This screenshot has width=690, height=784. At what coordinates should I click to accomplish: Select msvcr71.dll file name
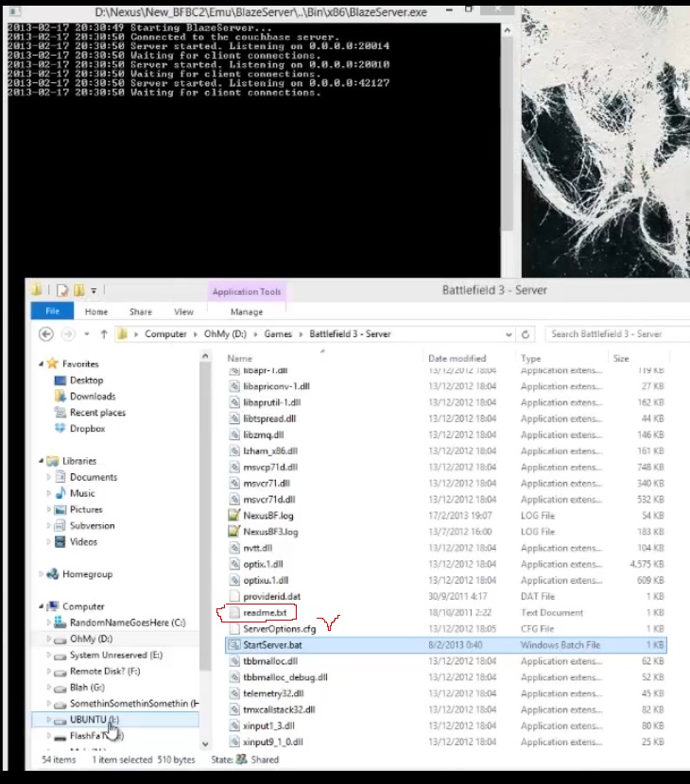pyautogui.click(x=267, y=483)
